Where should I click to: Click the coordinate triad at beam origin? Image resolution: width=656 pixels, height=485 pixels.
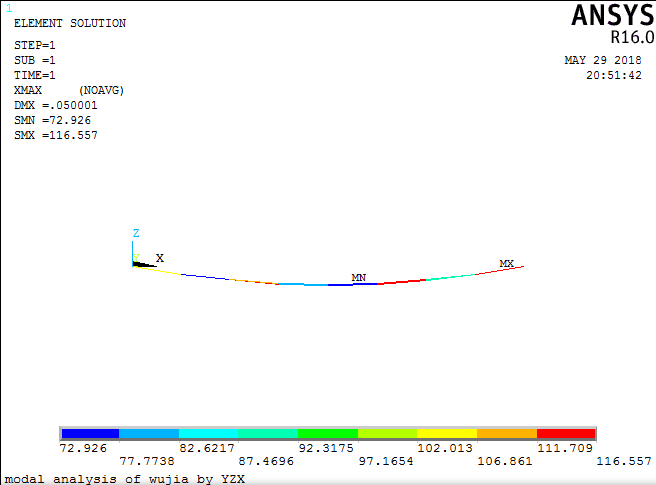point(139,262)
